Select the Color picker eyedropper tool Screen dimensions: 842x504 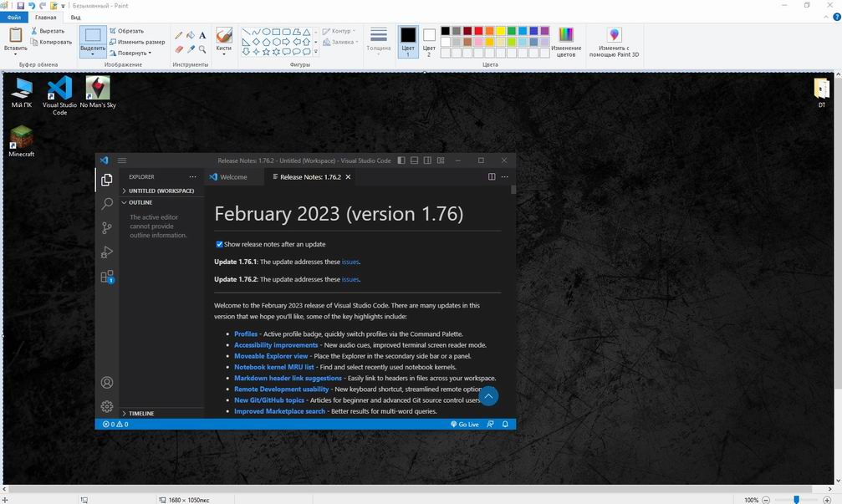(191, 49)
